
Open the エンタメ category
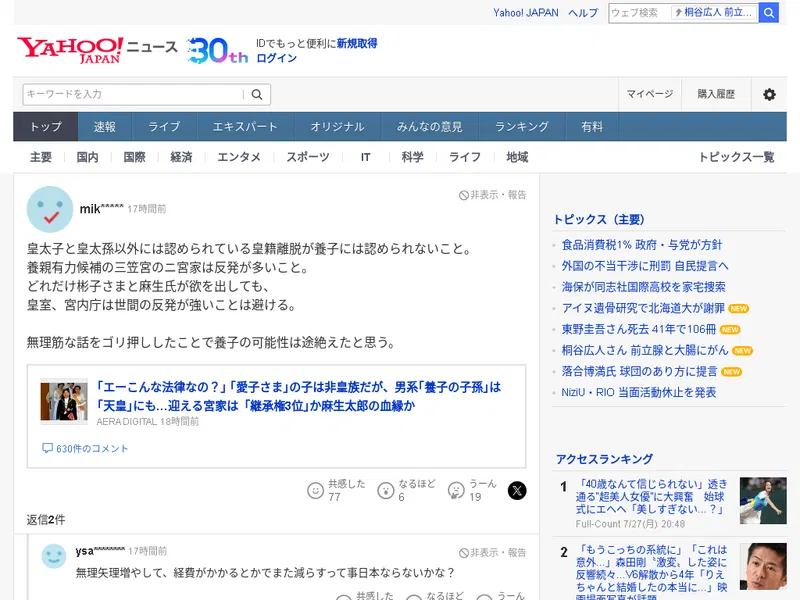[x=239, y=157]
